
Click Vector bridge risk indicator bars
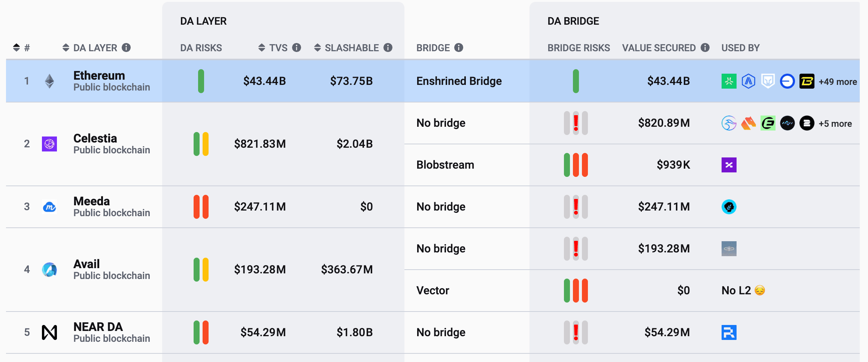(x=576, y=291)
